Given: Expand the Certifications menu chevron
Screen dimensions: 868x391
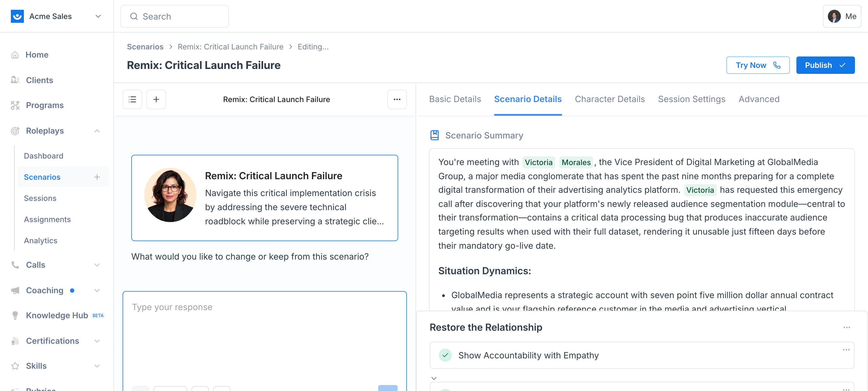Looking at the screenshot, I should click(x=97, y=341).
